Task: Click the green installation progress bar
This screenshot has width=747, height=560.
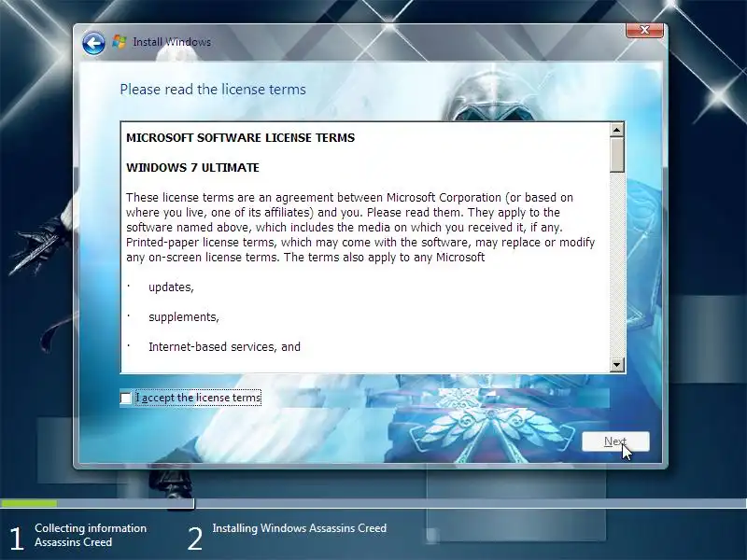Action: coord(29,503)
